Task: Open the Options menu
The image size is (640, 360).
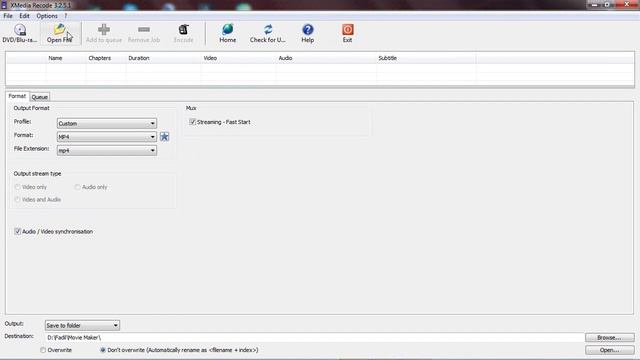Action: point(47,16)
